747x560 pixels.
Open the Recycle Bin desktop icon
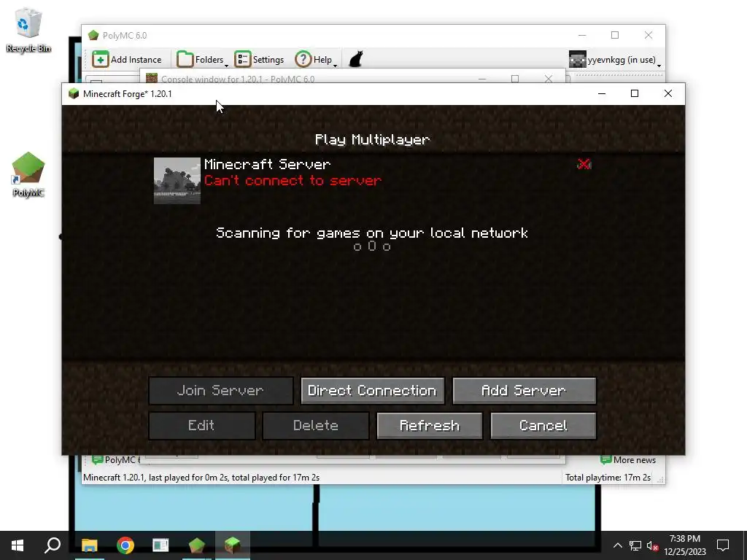(x=28, y=30)
